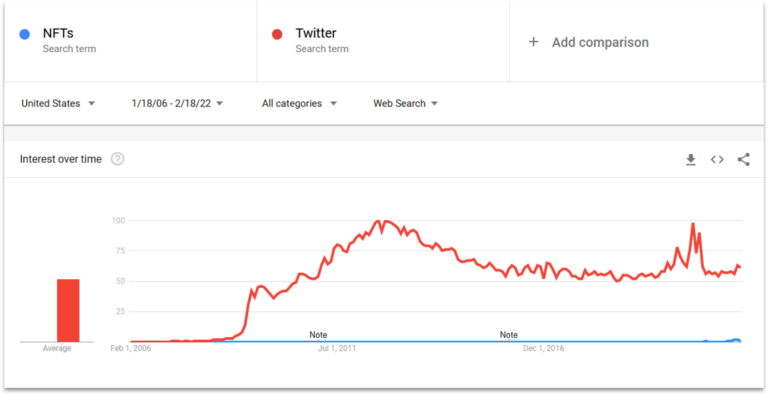Viewport: 768px width, 395px height.
Task: Click the Note marker near Jul 1, 2011
Action: pos(318,335)
